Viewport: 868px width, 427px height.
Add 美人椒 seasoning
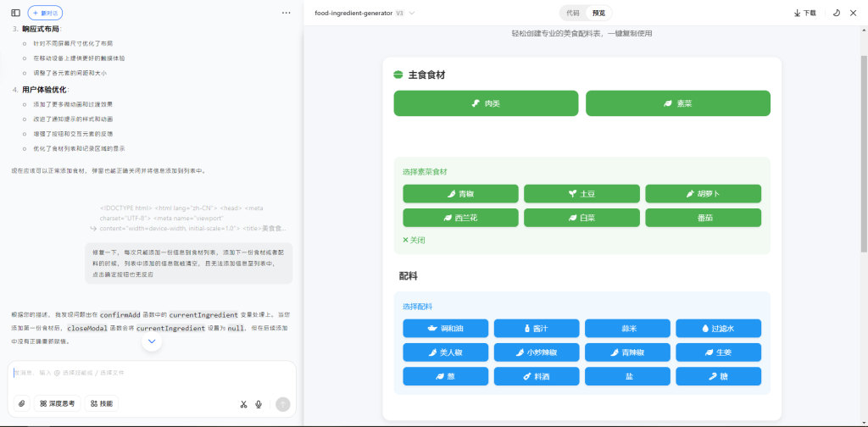(446, 352)
